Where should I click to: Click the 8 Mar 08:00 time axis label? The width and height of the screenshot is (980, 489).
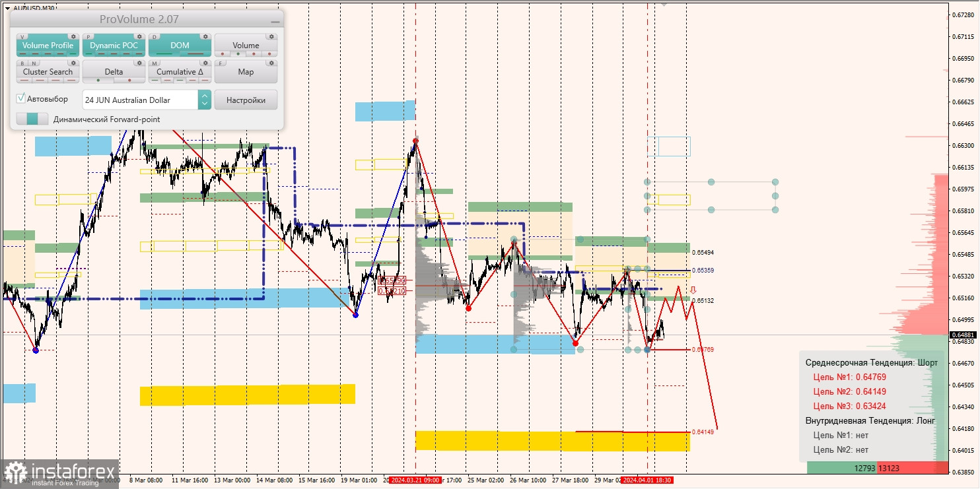pyautogui.click(x=146, y=480)
